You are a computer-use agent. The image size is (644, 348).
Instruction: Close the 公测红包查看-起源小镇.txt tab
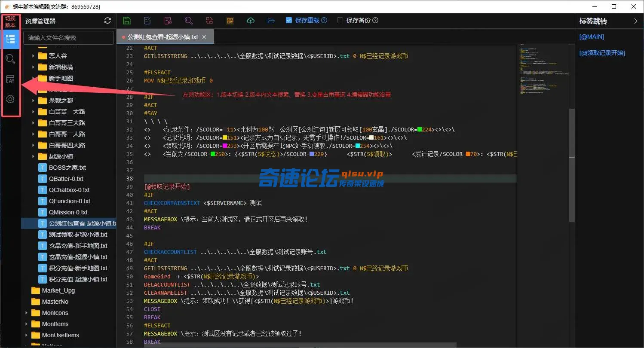pos(204,37)
